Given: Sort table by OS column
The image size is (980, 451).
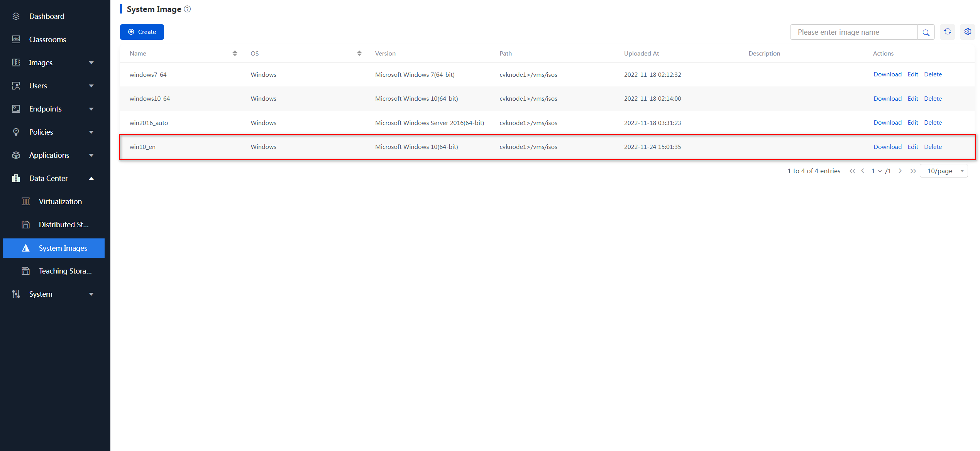Looking at the screenshot, I should (359, 53).
